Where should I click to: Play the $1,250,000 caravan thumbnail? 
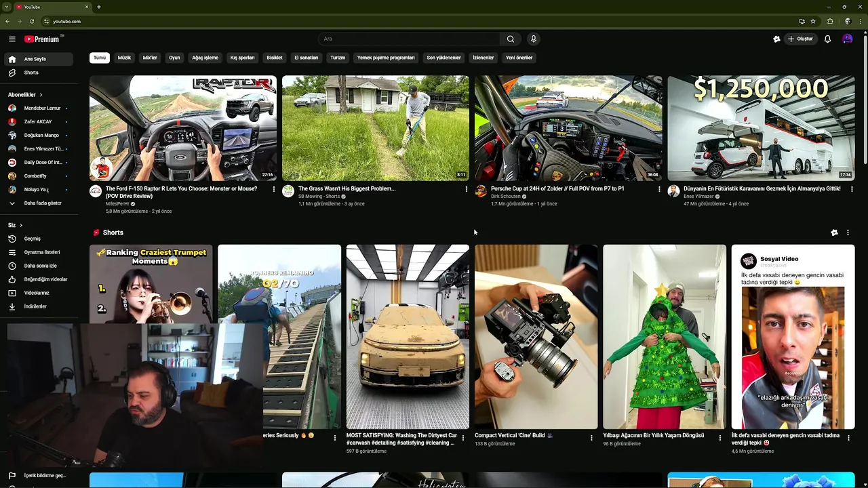tap(761, 128)
